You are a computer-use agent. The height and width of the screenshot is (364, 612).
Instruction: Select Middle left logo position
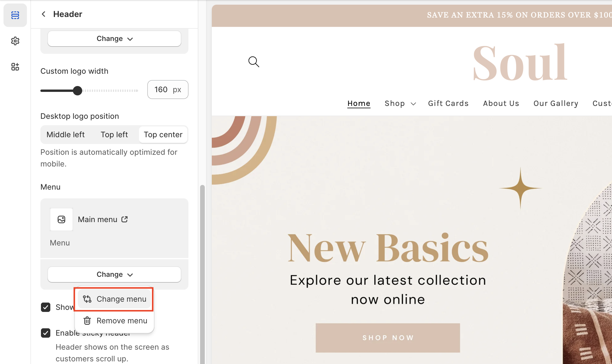66,135
